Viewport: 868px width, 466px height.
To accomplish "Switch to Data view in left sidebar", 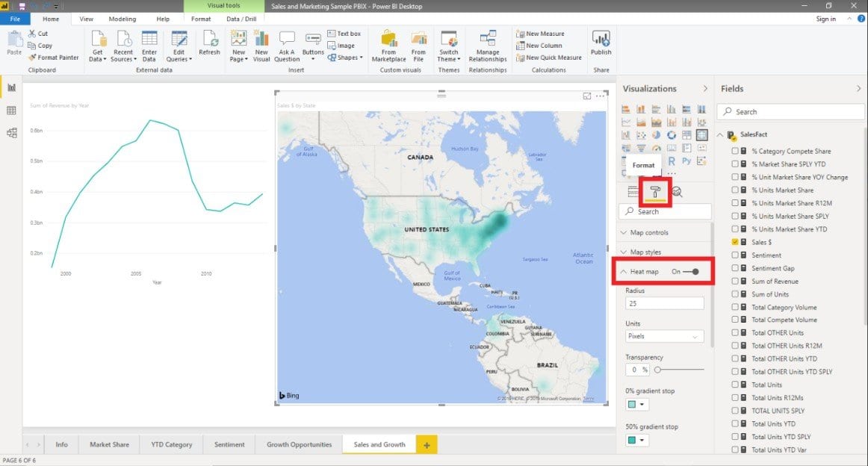I will [x=11, y=111].
